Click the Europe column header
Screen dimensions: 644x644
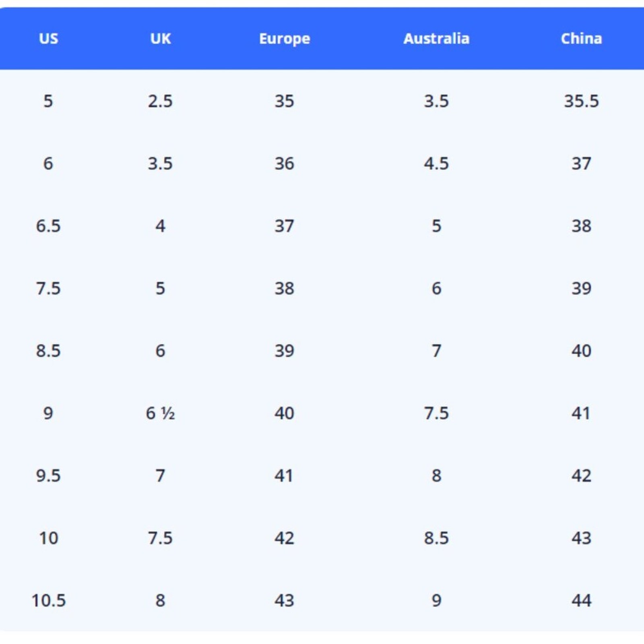point(285,39)
